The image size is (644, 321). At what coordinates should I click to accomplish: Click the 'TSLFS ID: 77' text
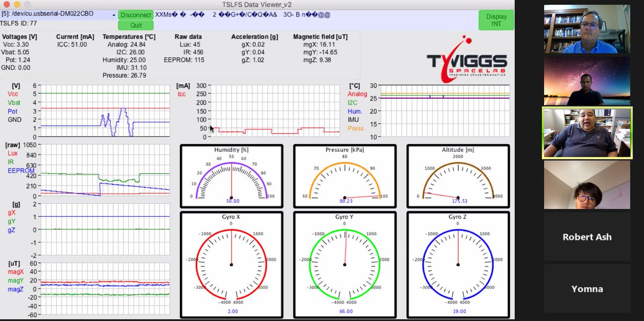coord(18,23)
